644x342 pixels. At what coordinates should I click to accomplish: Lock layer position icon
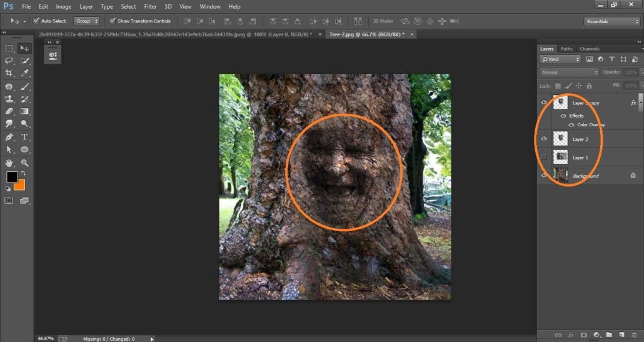[x=579, y=86]
